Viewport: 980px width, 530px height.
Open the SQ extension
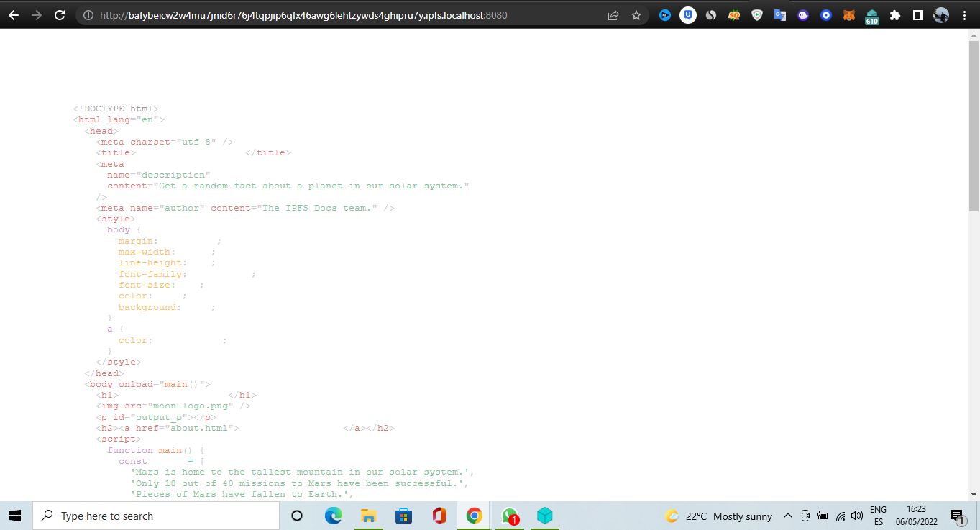click(x=734, y=14)
